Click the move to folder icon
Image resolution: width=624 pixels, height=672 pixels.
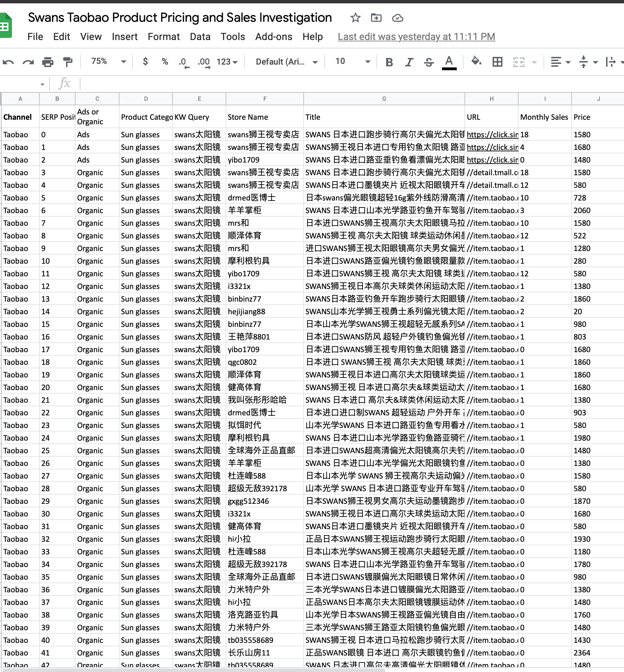(x=376, y=18)
